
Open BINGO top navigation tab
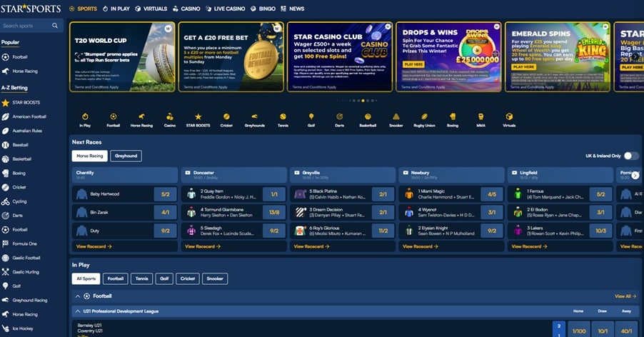[263, 9]
